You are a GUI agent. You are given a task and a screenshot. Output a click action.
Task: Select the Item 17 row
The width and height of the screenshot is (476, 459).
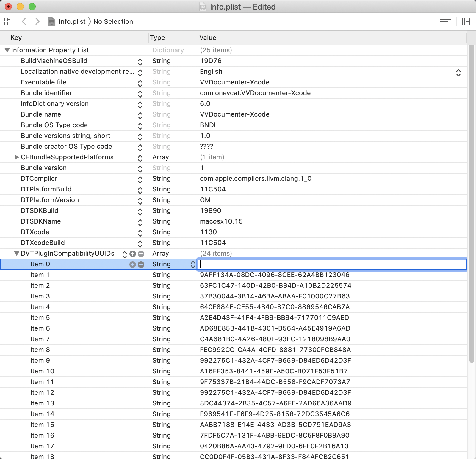pyautogui.click(x=233, y=446)
